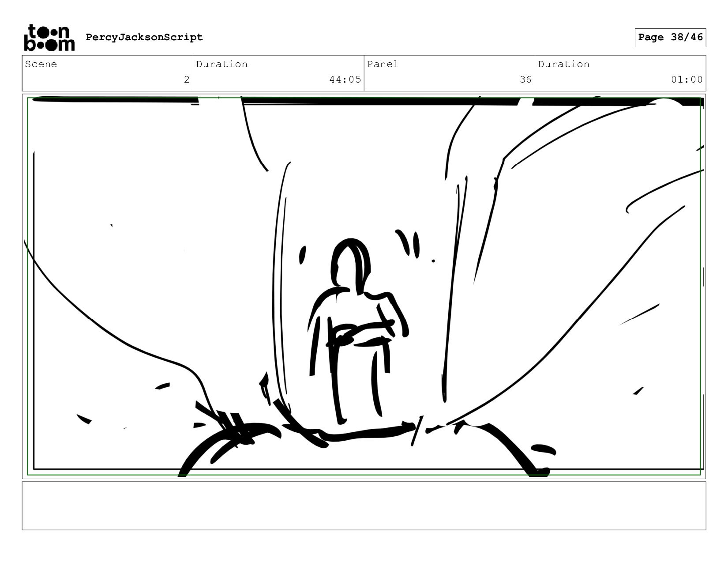Select the PercyJacksonScript title text
This screenshot has width=728, height=563.
point(144,37)
